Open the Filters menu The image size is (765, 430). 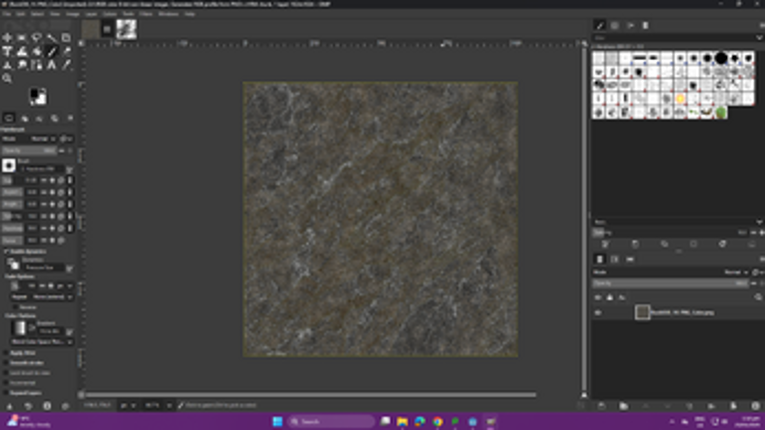pyautogui.click(x=146, y=14)
